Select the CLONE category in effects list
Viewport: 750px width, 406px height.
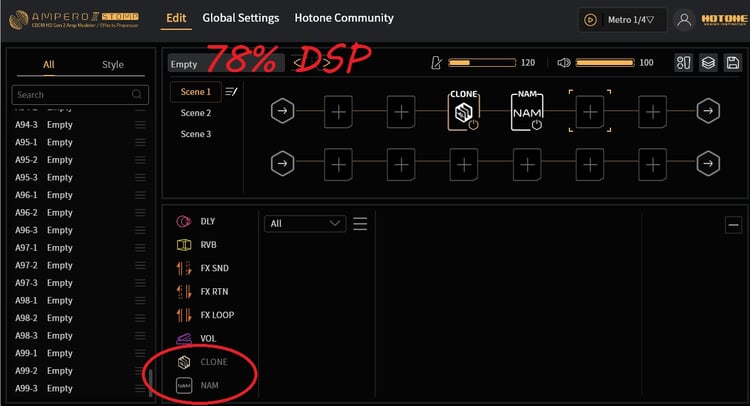pyautogui.click(x=202, y=362)
